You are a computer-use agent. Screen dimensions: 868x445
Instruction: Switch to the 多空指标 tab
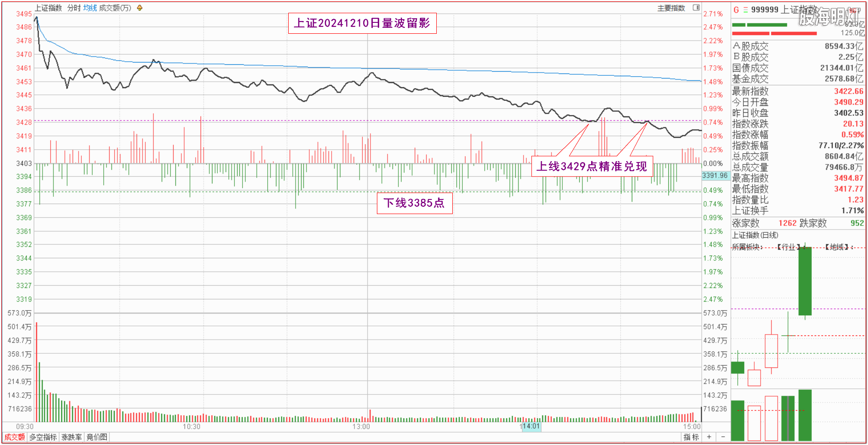[x=43, y=437]
